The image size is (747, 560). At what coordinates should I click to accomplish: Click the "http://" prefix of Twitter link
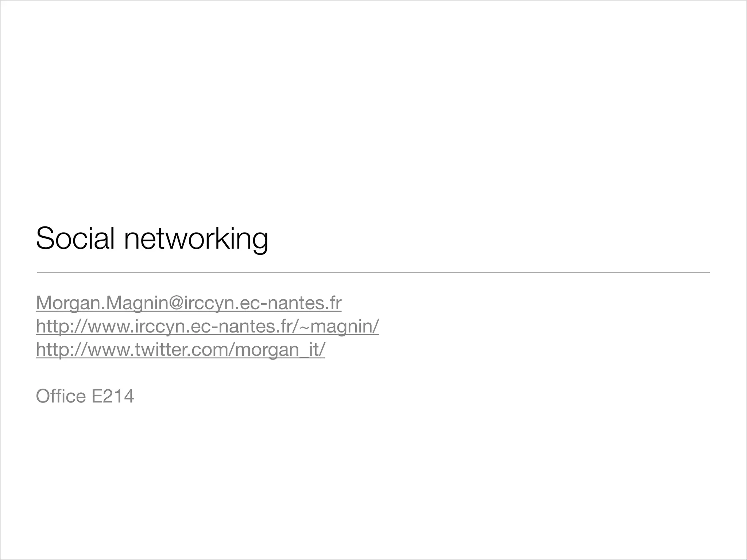tap(62, 350)
